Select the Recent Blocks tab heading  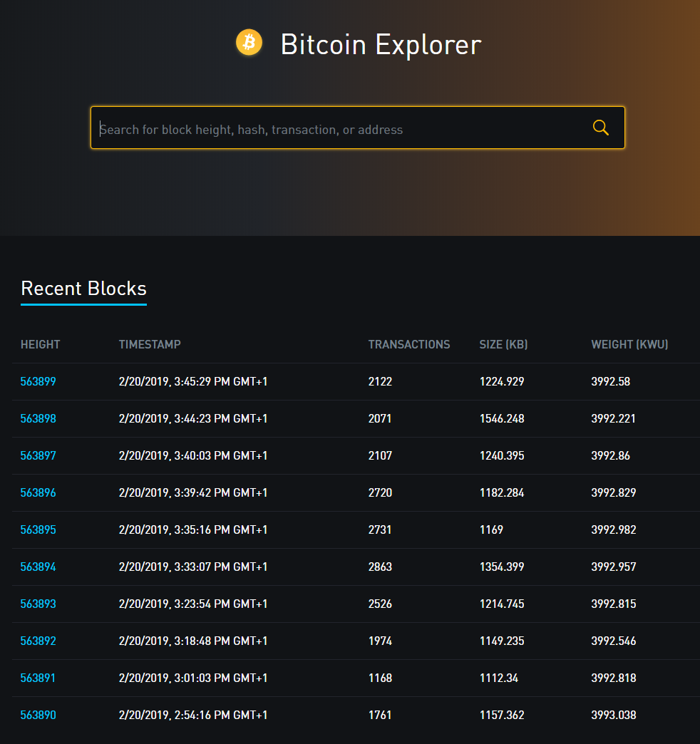pos(83,289)
